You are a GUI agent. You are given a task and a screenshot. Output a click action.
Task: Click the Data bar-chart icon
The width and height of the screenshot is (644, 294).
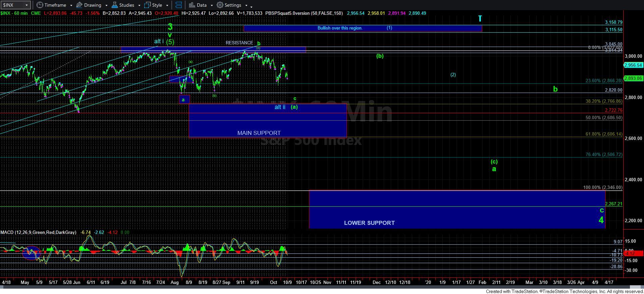coord(192,5)
